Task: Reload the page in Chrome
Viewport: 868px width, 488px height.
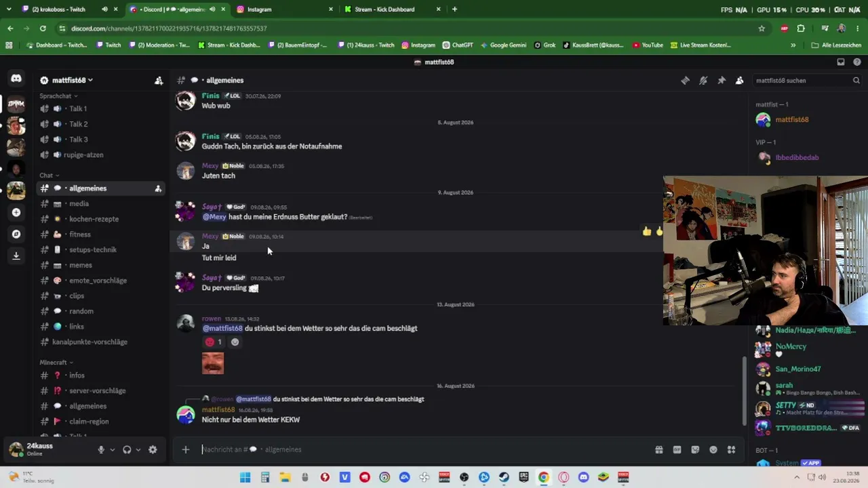Action: pyautogui.click(x=43, y=28)
